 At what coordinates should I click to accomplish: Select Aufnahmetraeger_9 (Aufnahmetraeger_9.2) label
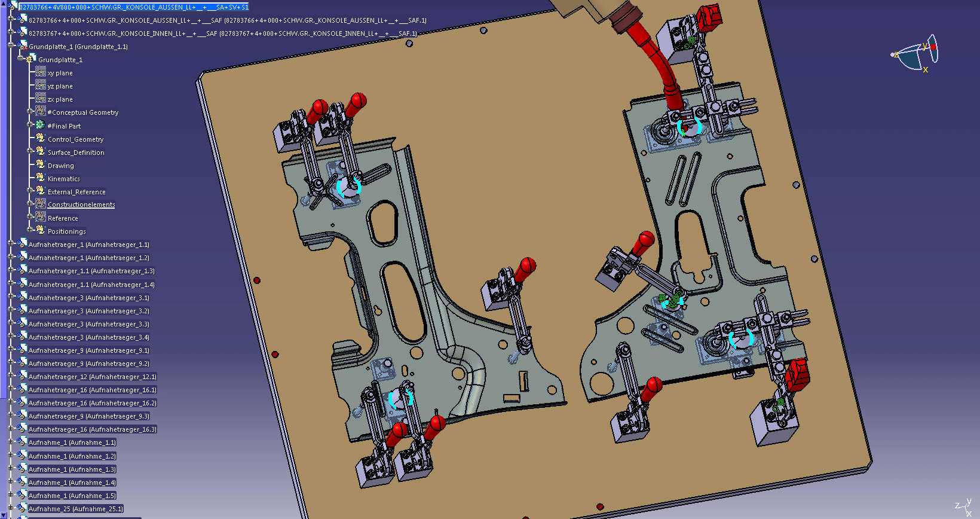(x=89, y=364)
